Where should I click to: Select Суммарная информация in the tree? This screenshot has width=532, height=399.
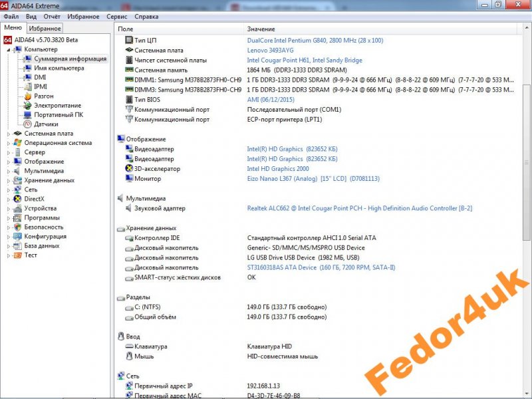(x=70, y=59)
